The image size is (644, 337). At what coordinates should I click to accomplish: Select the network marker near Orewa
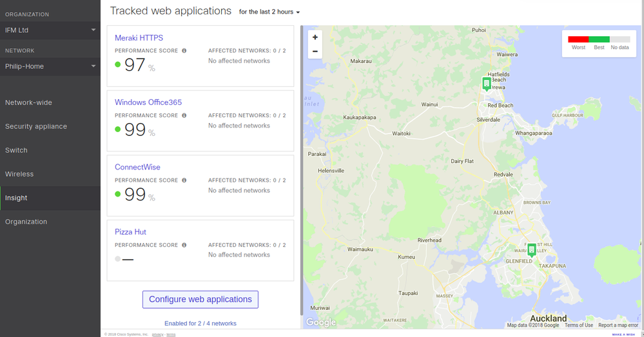[x=486, y=84]
